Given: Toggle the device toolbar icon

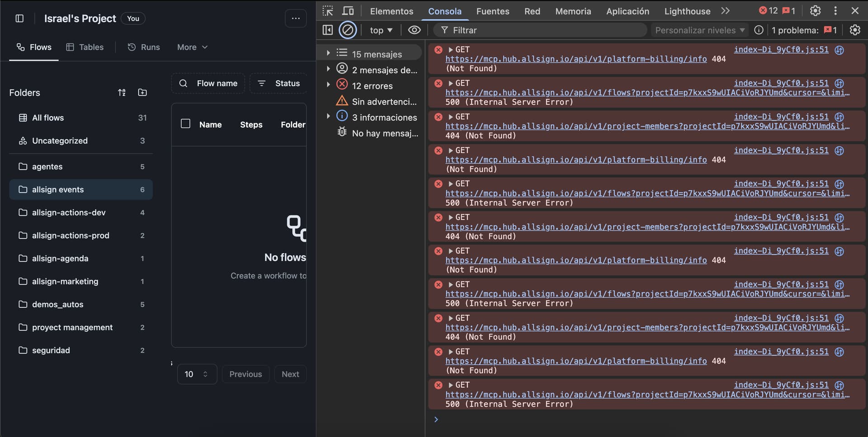Looking at the screenshot, I should point(348,11).
